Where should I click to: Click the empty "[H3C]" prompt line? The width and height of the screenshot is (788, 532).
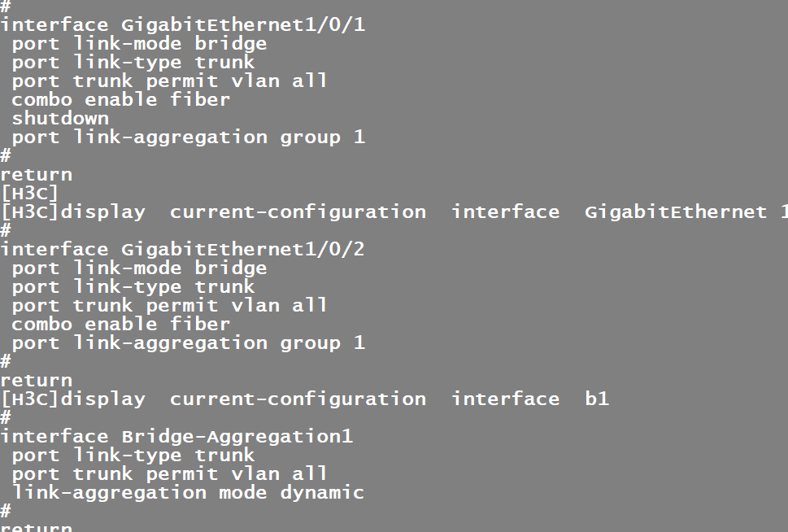pyautogui.click(x=29, y=194)
